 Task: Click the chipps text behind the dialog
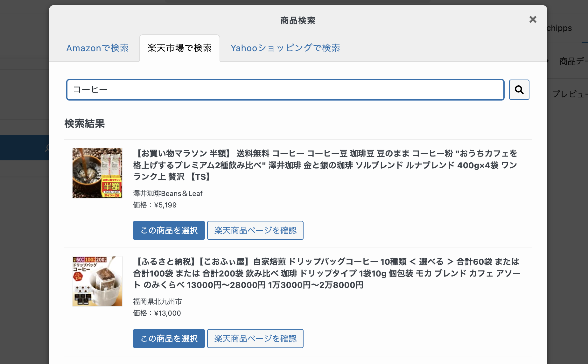(559, 28)
